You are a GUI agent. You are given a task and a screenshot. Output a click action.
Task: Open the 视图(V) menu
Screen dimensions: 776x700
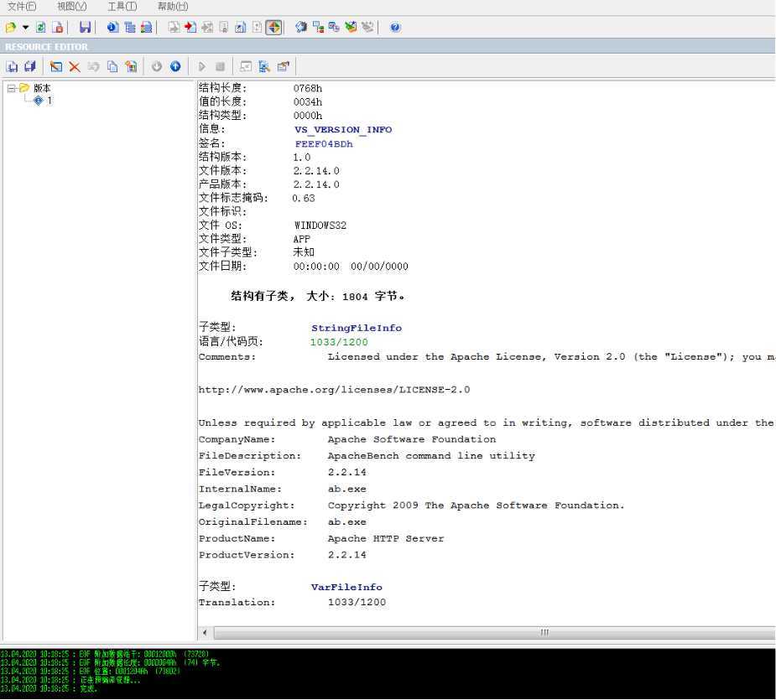point(72,7)
